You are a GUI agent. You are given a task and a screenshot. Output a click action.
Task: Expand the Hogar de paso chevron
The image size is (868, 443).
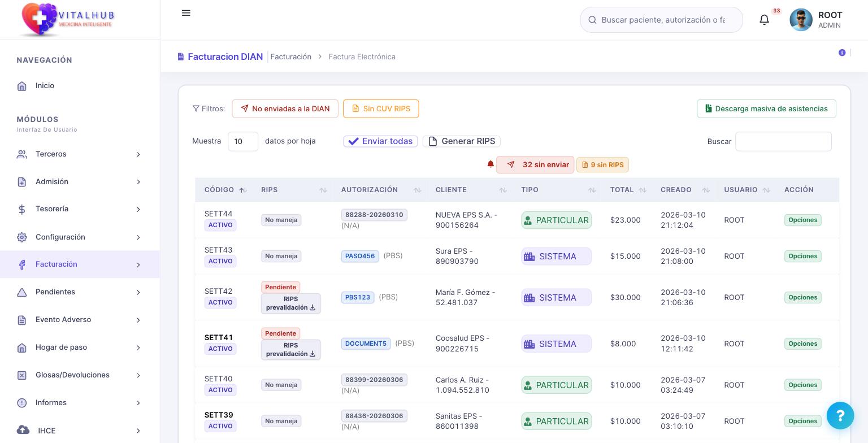tap(138, 348)
